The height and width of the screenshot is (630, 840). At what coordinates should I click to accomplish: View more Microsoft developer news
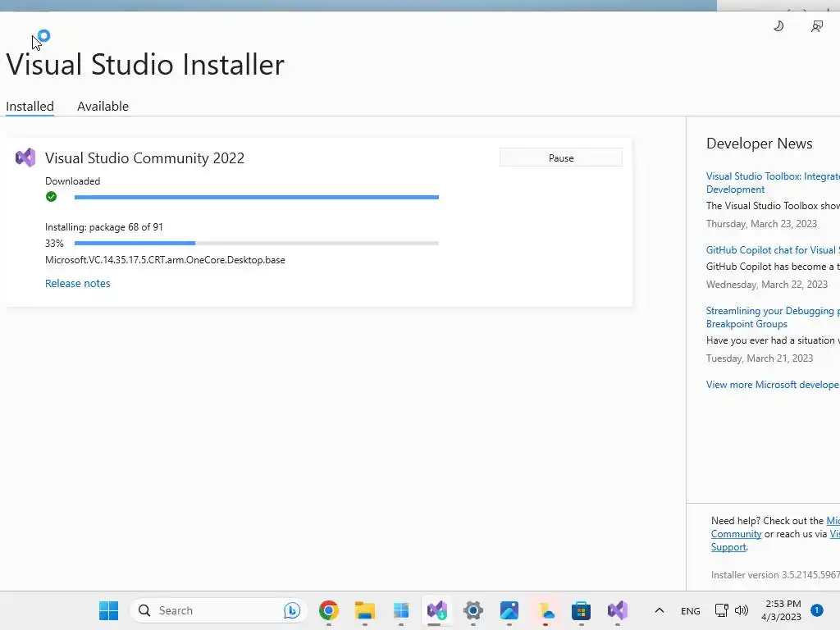click(x=773, y=385)
